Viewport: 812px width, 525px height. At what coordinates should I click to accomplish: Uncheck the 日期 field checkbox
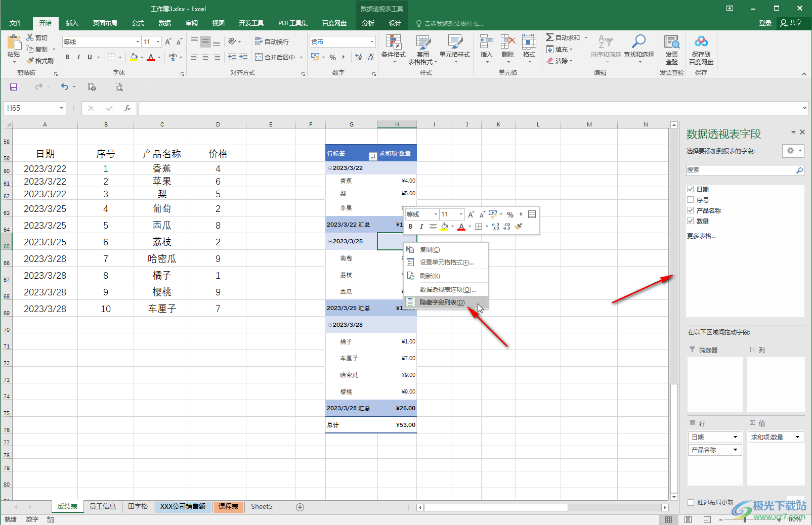(691, 189)
